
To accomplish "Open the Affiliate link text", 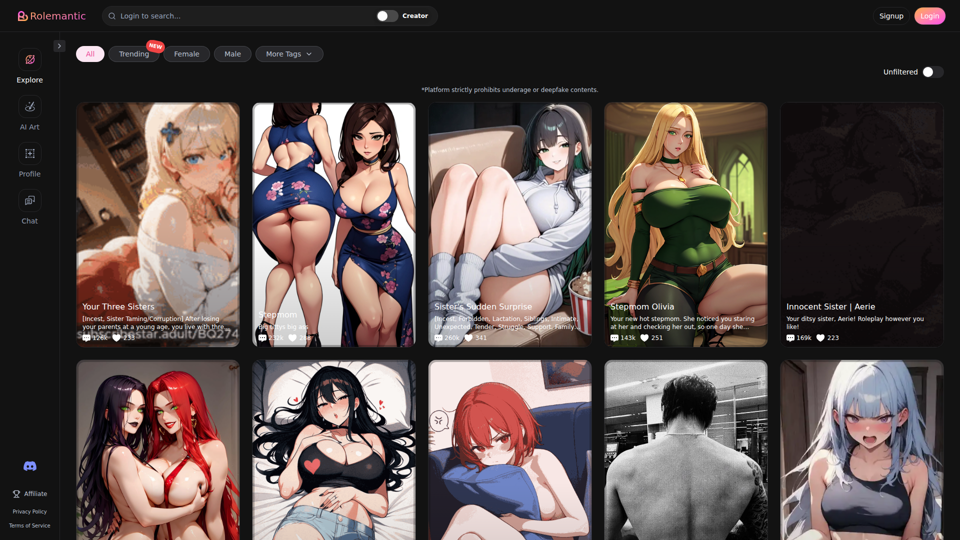I will (x=36, y=494).
